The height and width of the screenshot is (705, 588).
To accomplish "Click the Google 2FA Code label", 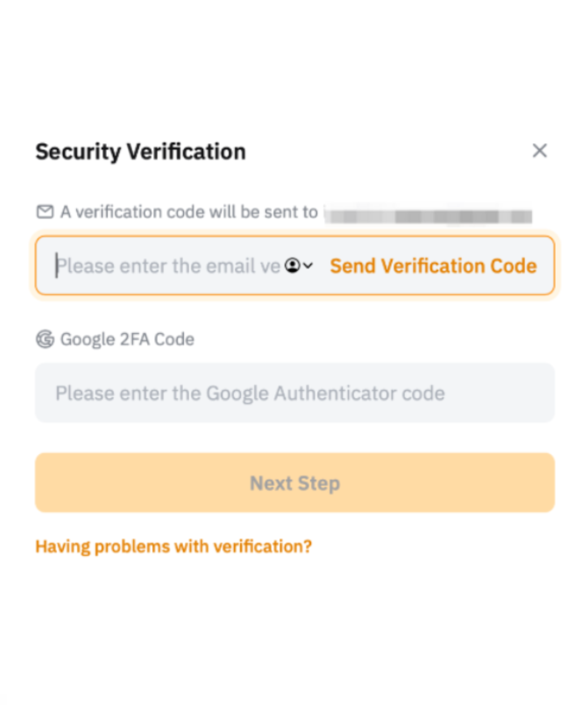I will 127,339.
